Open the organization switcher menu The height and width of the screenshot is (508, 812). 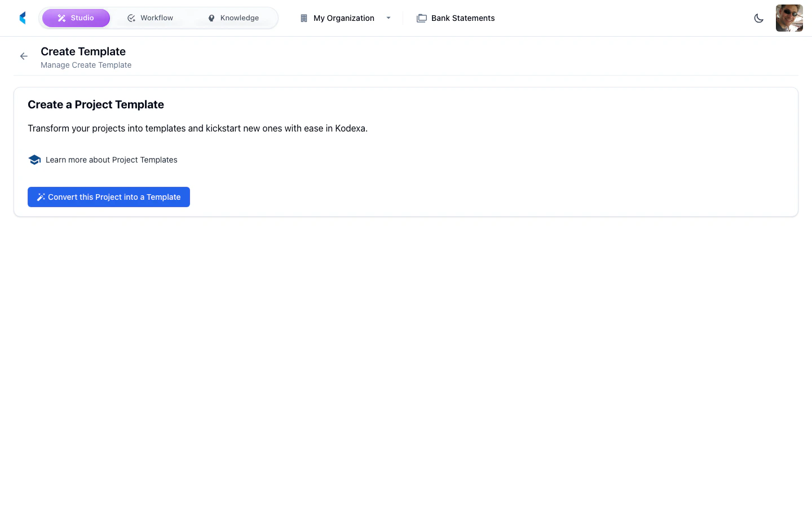344,17
